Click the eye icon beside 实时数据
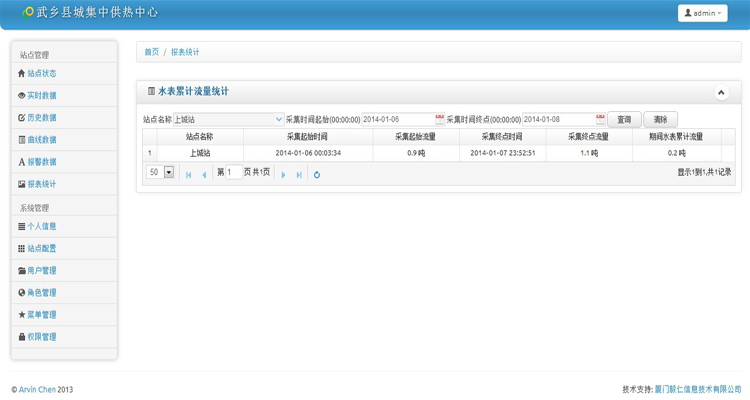This screenshot has height=400, width=750. click(22, 95)
